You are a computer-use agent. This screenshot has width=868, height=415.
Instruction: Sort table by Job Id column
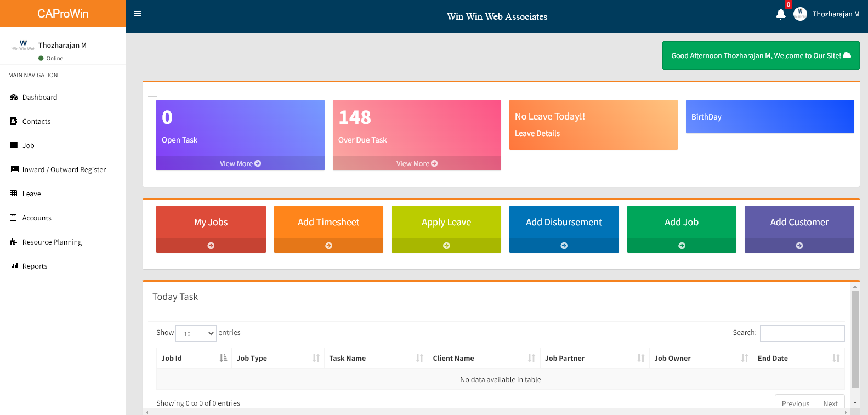pos(194,358)
